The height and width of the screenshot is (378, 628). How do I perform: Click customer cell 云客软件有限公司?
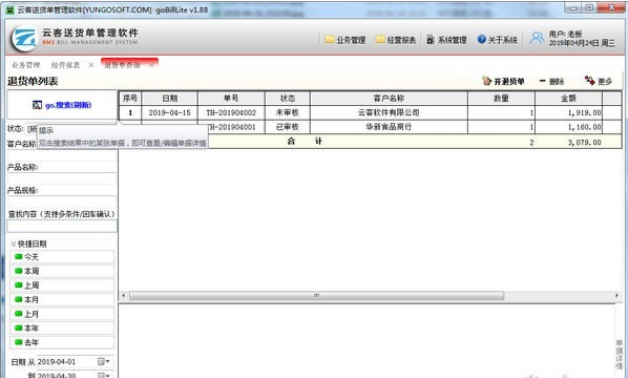pos(388,113)
